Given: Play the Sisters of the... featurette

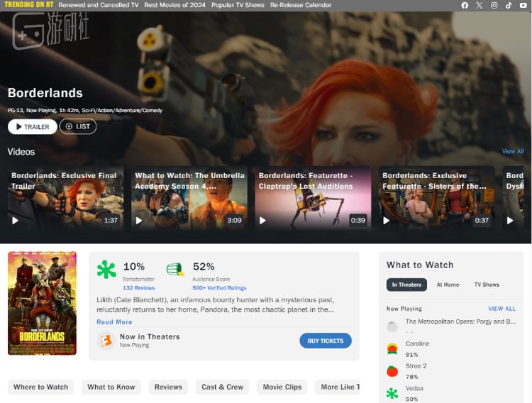Looking at the screenshot, I should click(x=386, y=221).
